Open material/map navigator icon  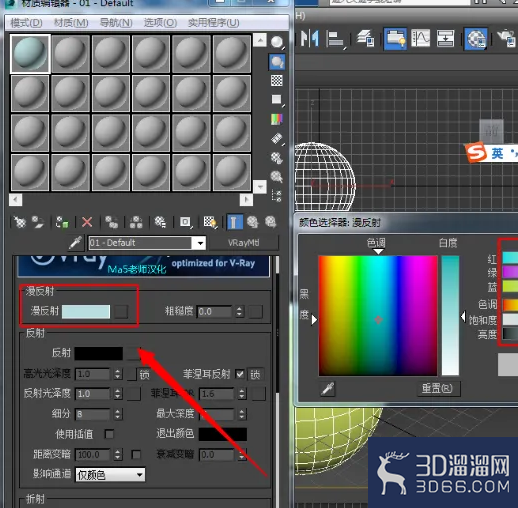click(277, 196)
